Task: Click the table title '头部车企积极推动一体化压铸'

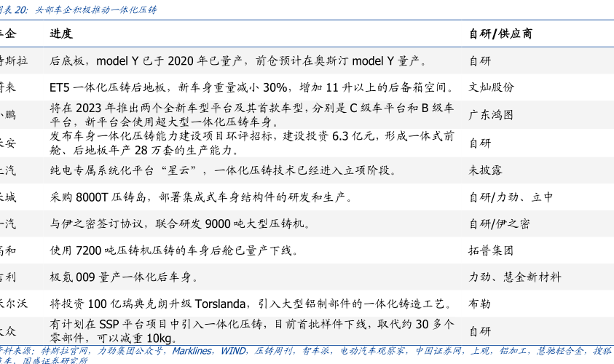Action: [96, 9]
